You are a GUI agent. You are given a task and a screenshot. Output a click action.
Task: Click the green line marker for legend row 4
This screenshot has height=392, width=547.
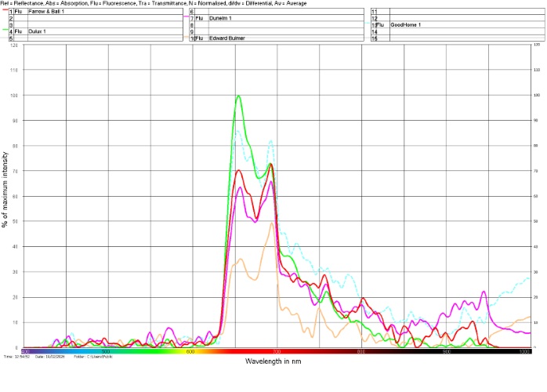[x=5, y=30]
